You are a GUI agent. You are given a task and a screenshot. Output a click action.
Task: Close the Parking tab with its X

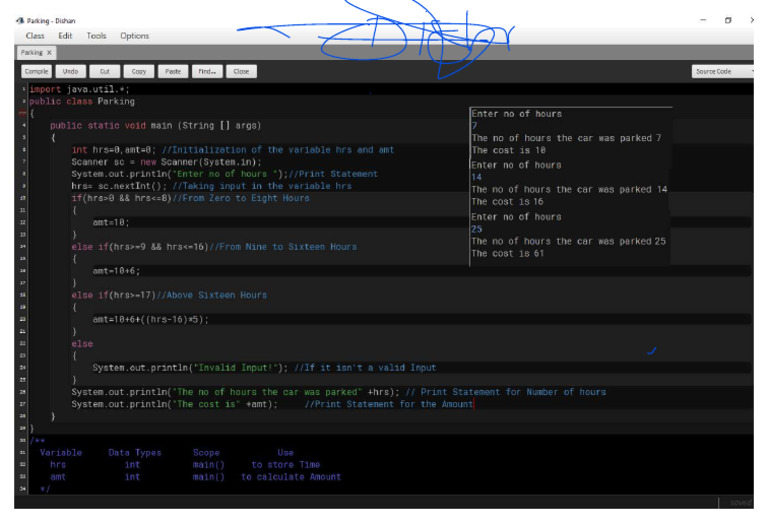coord(49,52)
